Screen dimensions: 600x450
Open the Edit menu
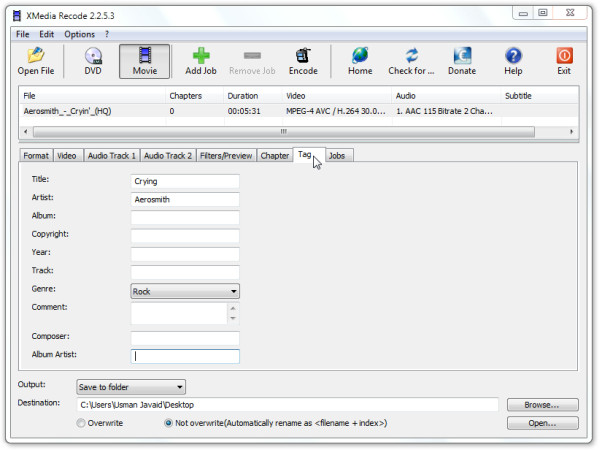point(47,34)
